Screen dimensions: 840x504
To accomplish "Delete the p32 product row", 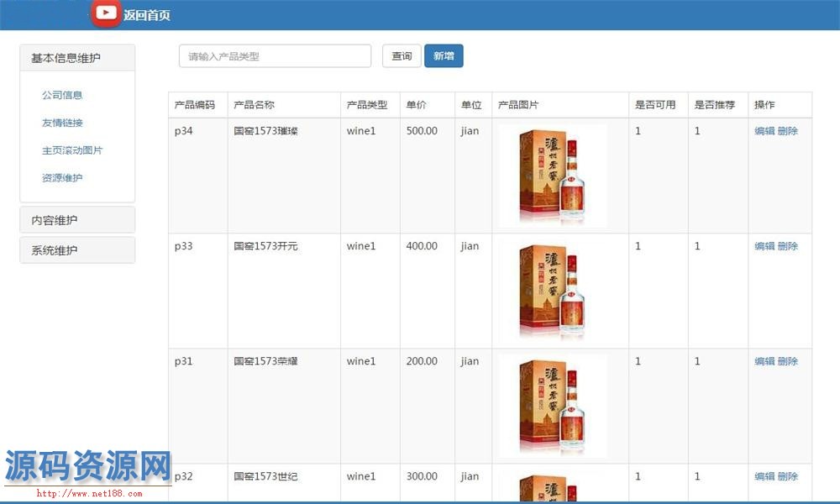I will click(788, 476).
